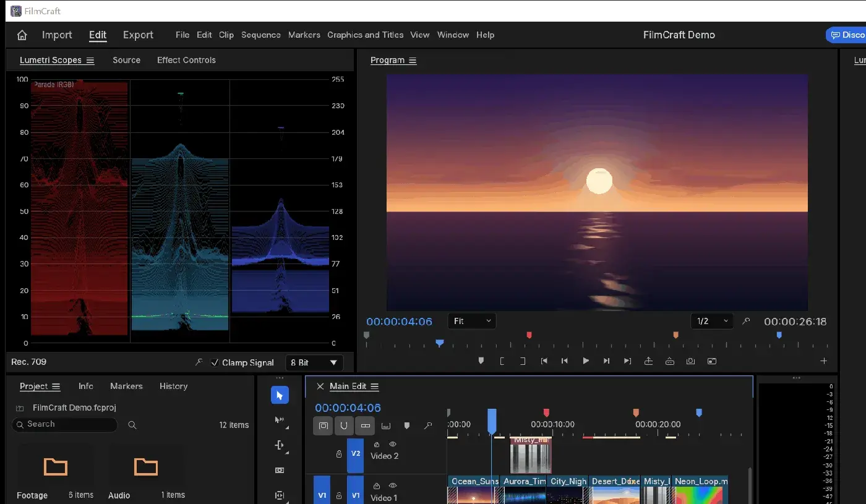Play the sequence in Program monitor
This screenshot has width=866, height=504.
586,361
